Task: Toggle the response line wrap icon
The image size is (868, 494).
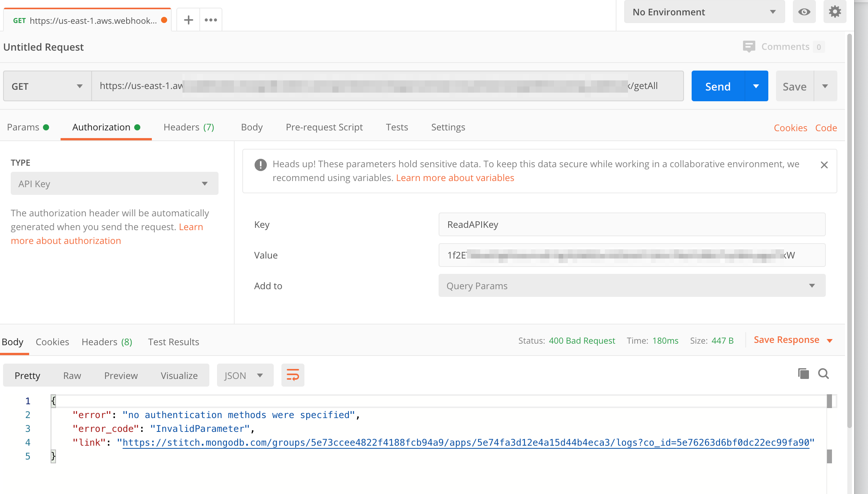Action: (293, 375)
